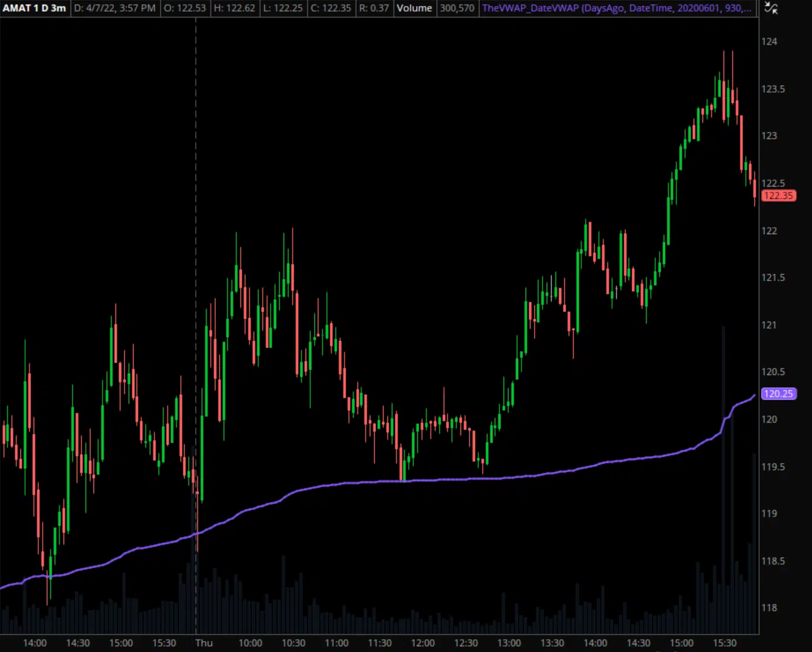
Task: Click the 13:00 time axis label
Action: pyautogui.click(x=509, y=643)
